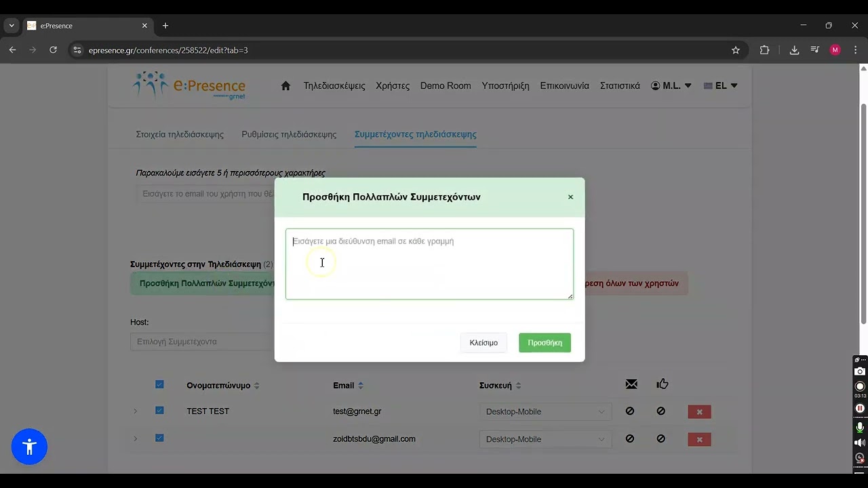Click confirmation status icon for zoidbtsbdu@gmail.com
868x488 pixels.
click(x=661, y=439)
